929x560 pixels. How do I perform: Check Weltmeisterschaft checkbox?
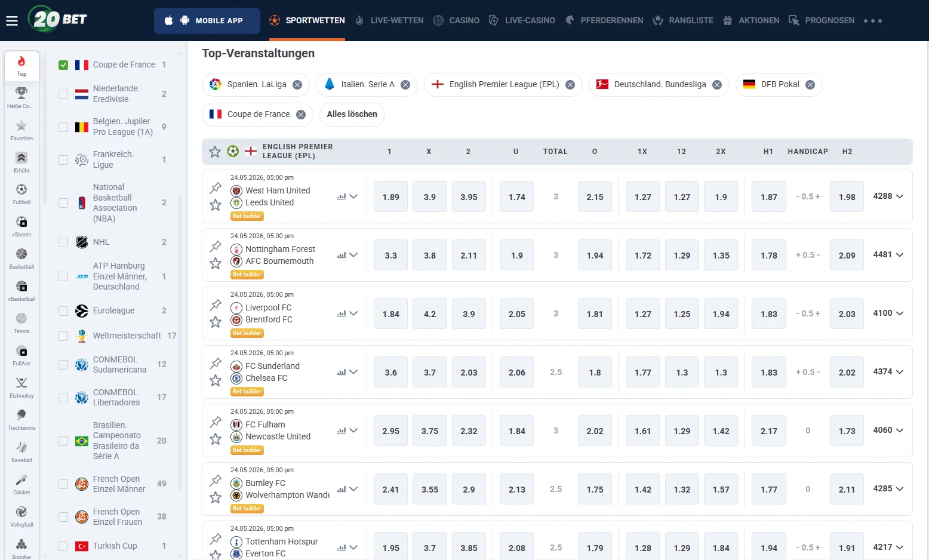pos(63,336)
